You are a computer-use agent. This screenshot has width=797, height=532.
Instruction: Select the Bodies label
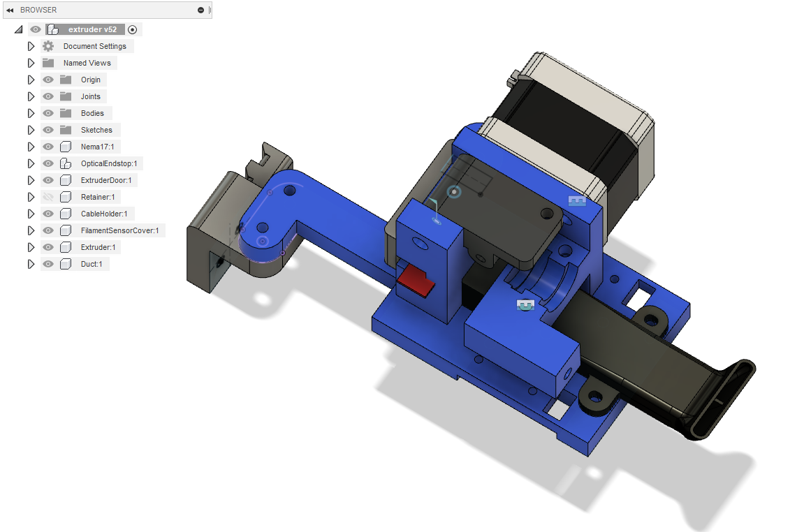92,113
